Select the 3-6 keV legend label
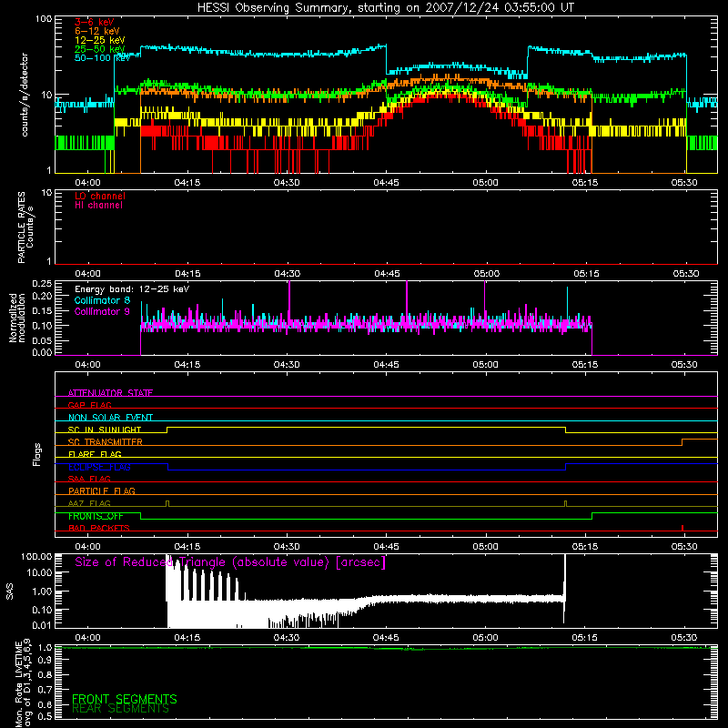728x728 pixels. point(94,22)
